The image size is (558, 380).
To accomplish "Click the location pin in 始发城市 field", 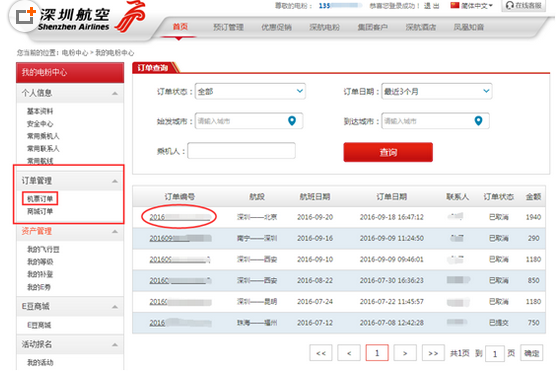I will click(x=292, y=121).
